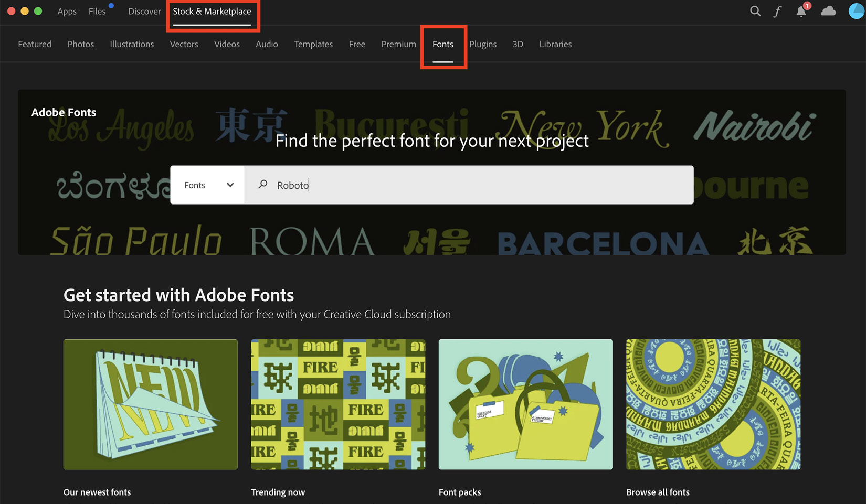866x504 pixels.
Task: Switch to the Files tab
Action: click(97, 12)
